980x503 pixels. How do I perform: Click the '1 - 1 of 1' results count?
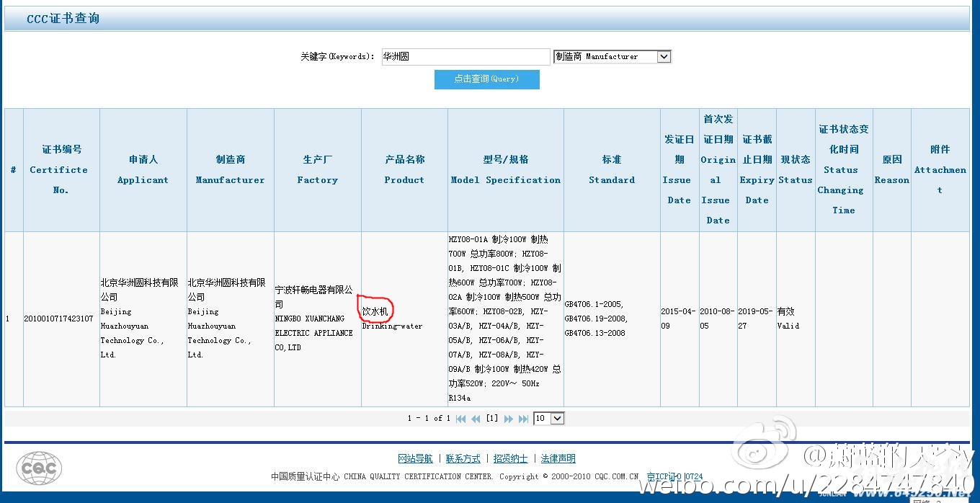(x=429, y=419)
